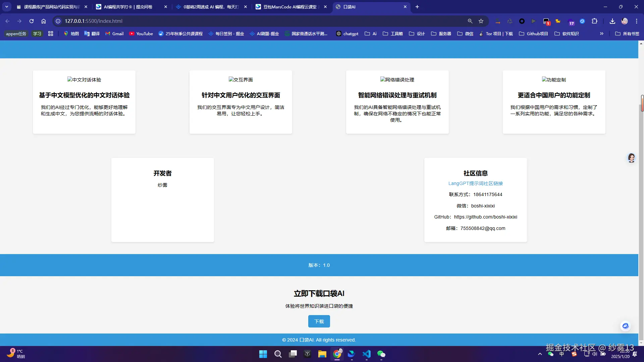Image resolution: width=644 pixels, height=362 pixels.
Task: Launch WeChat from the taskbar
Action: 382,354
